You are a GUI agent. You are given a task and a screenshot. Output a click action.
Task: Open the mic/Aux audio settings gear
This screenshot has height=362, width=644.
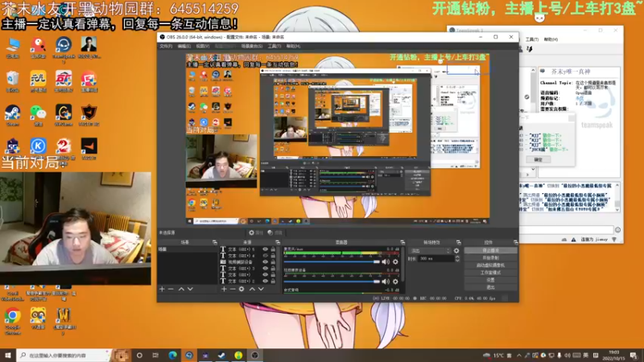point(395,262)
